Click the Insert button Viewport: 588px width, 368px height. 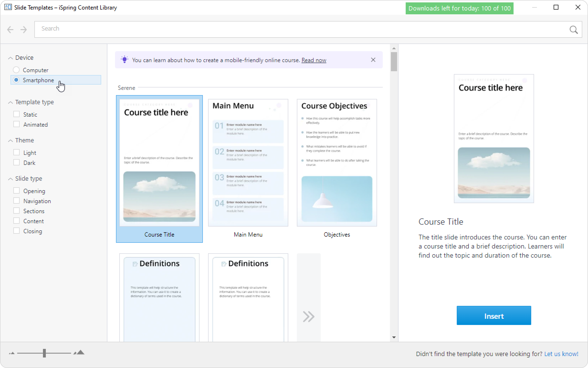click(494, 315)
